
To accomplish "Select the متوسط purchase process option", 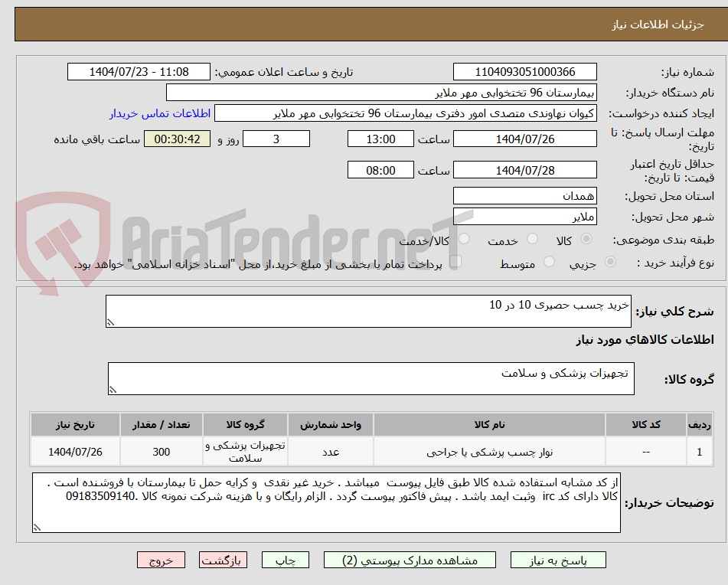I will click(x=550, y=260).
